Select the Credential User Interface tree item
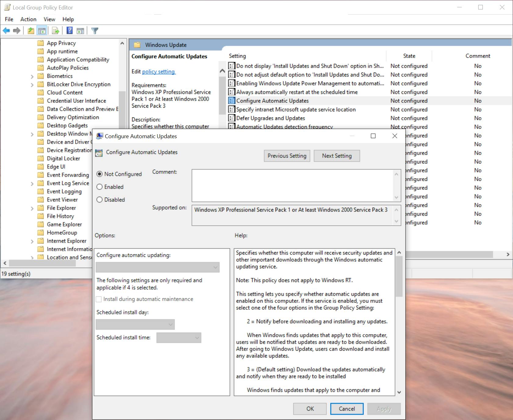This screenshot has width=513, height=420. 76,101
